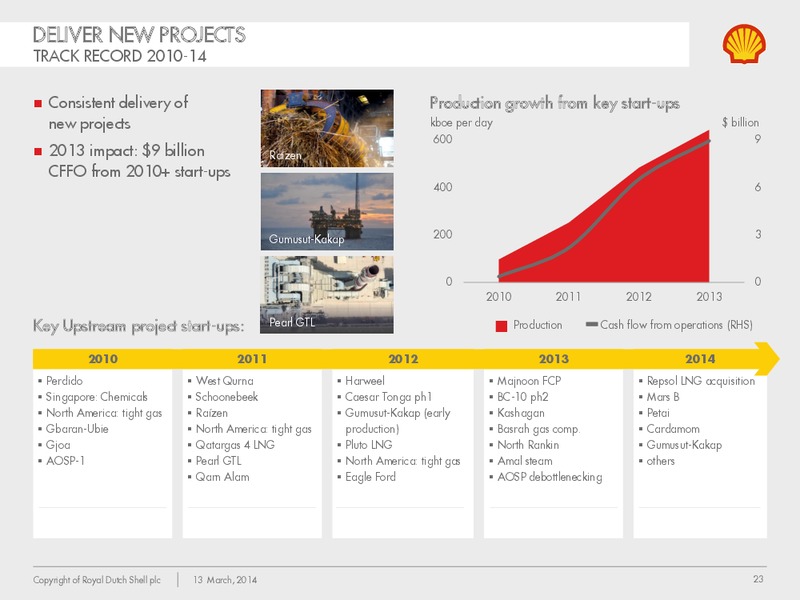The image size is (800, 600).
Task: Click the red Production legend swatch
Action: 501,326
